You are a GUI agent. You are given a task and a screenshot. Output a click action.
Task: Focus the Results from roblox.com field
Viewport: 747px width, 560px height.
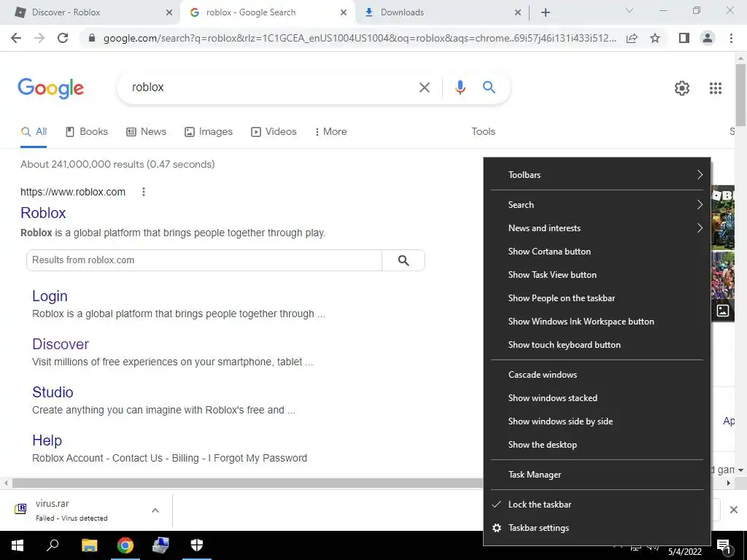tap(204, 260)
